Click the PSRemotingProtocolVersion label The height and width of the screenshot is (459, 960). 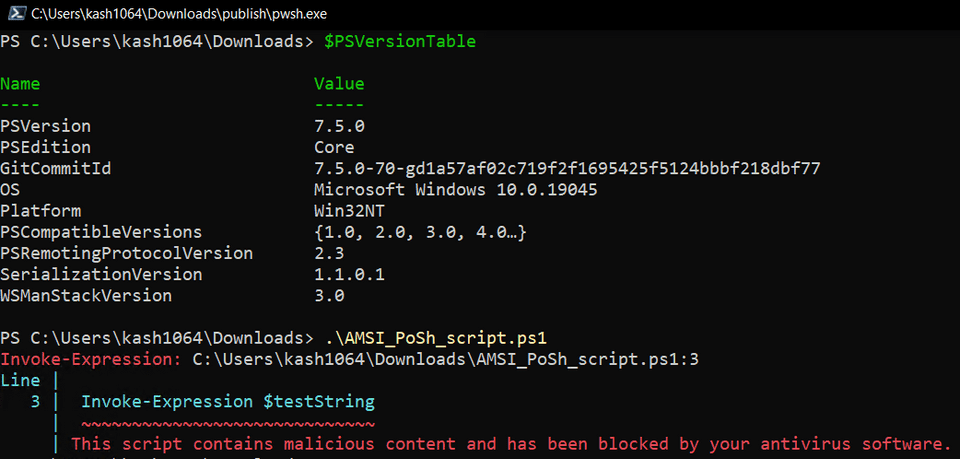pyautogui.click(x=126, y=253)
